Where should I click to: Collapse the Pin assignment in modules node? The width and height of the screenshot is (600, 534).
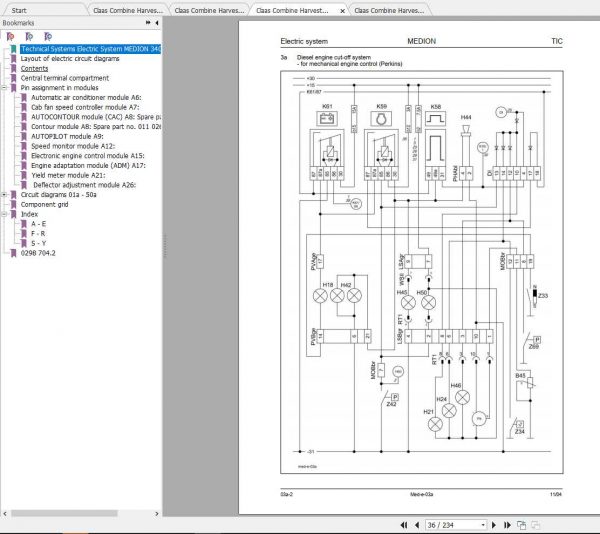point(4,88)
